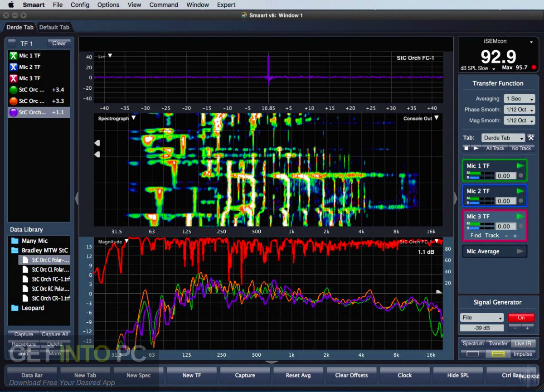Increase generator level with plus button
Image resolution: width=544 pixels, height=392 pixels.
(527, 328)
